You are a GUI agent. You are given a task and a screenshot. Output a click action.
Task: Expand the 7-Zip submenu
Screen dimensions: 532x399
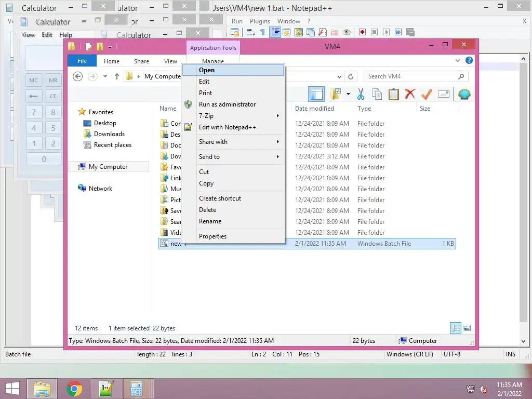click(x=233, y=116)
